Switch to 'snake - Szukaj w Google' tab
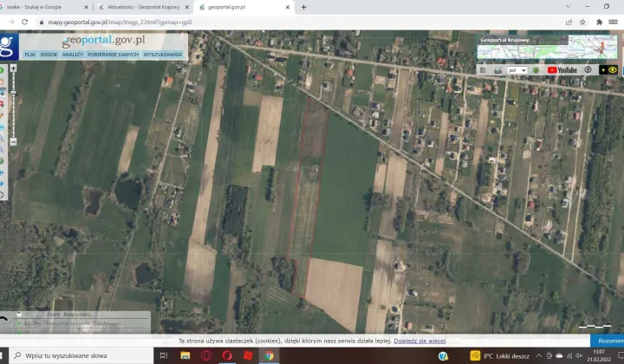624x364 pixels. click(x=44, y=7)
